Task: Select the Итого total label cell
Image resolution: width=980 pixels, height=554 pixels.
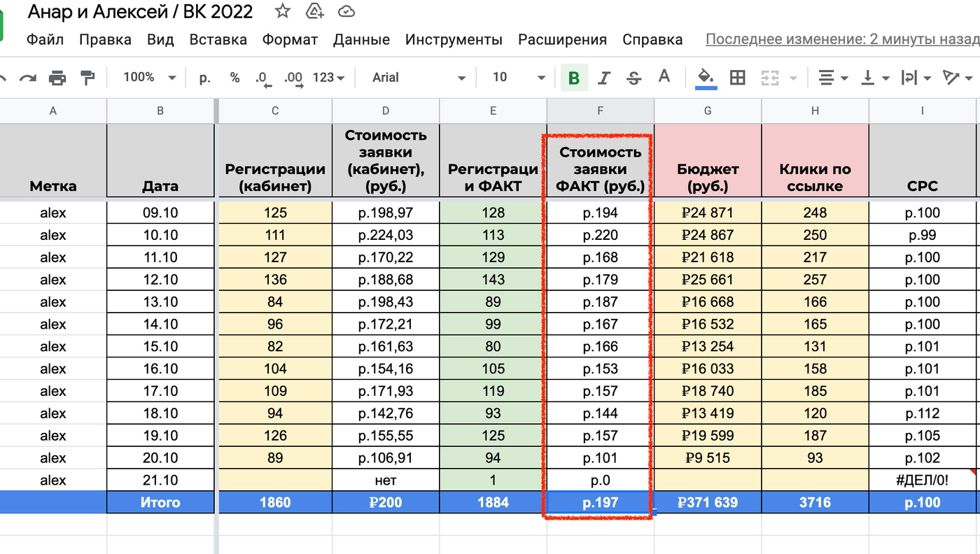Action: [160, 502]
